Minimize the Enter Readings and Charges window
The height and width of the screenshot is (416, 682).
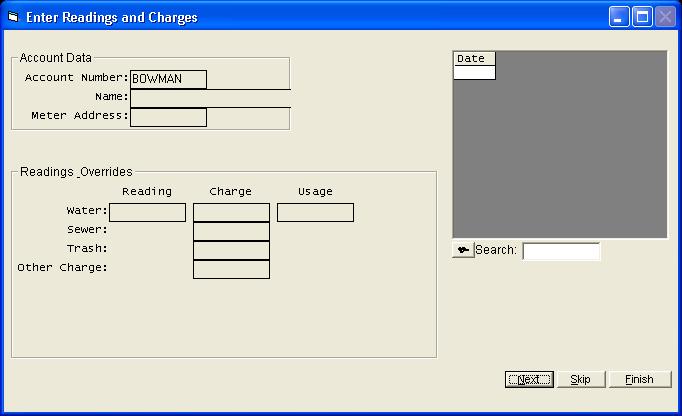click(620, 17)
